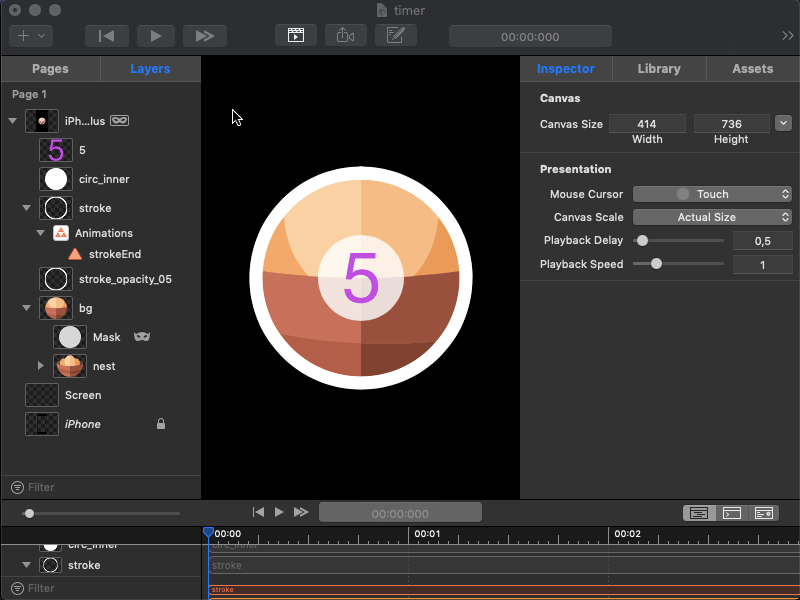Open the add layer plus menu
Image resolution: width=800 pixels, height=600 pixels.
31,36
